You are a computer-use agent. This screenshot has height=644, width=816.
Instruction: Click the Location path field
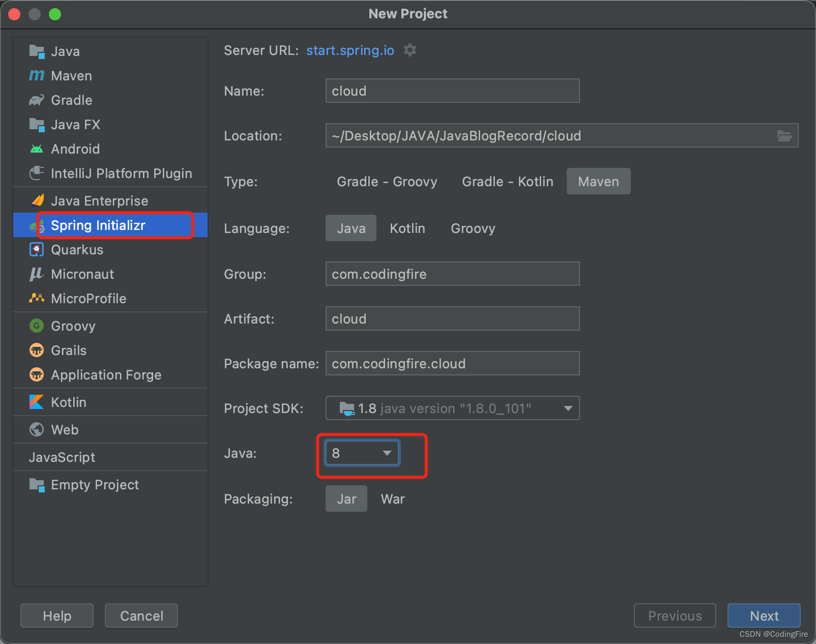tap(562, 135)
